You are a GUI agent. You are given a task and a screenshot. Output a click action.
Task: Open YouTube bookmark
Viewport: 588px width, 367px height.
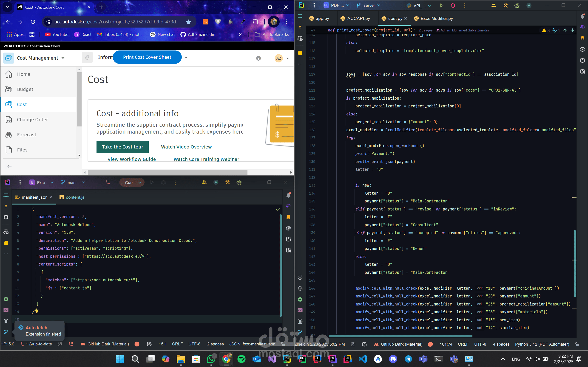coord(57,34)
